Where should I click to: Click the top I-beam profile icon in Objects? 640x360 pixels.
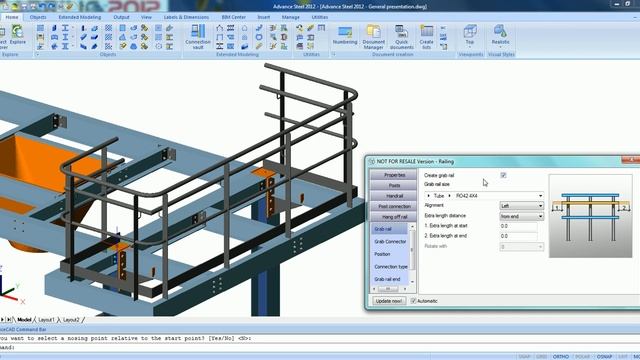pos(65,28)
